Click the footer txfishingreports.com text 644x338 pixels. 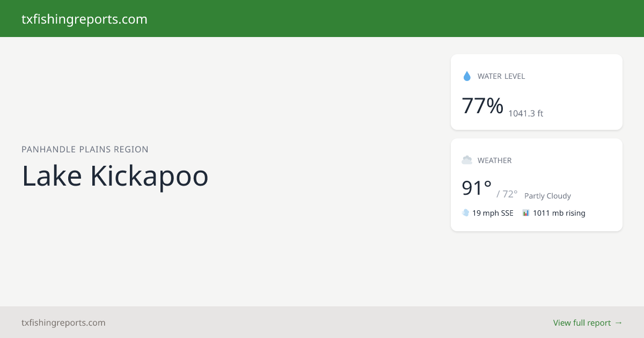click(63, 322)
